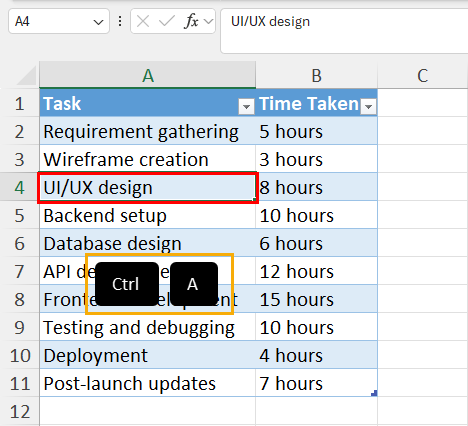Select the Wireframe creation cell
The width and height of the screenshot is (468, 426).
pos(148,159)
